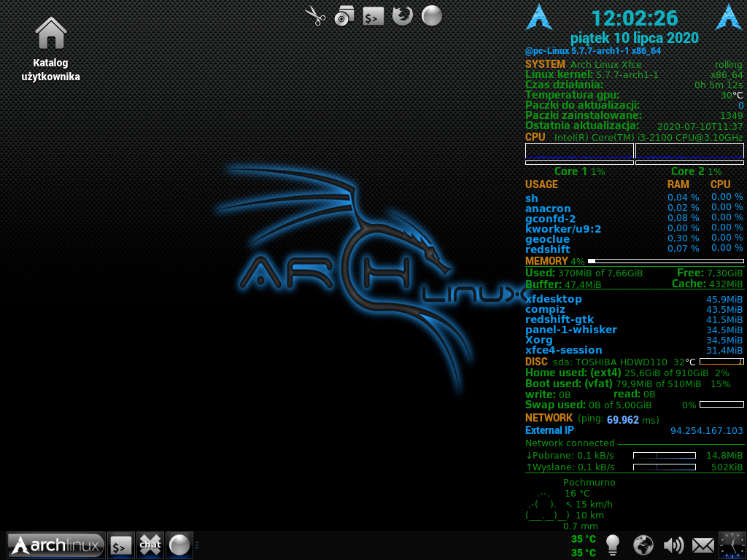Click the 'xfdesktop' memory row
The width and height of the screenshot is (747, 560).
[x=634, y=299]
